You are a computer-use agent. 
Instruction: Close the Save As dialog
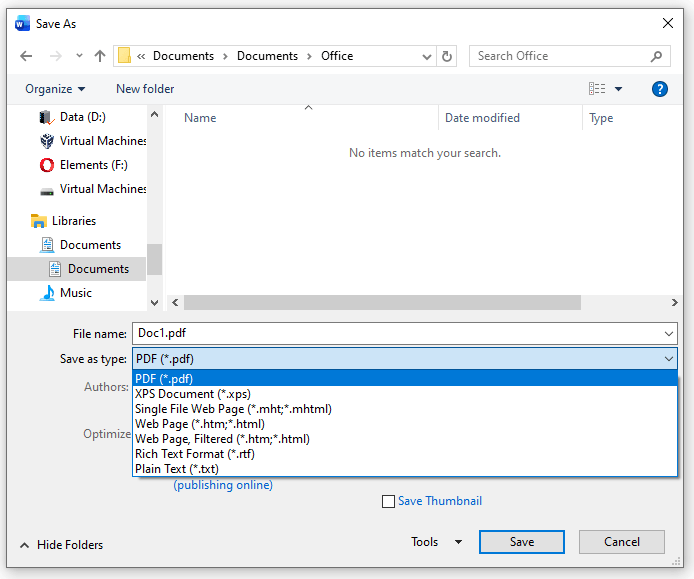pyautogui.click(x=668, y=23)
